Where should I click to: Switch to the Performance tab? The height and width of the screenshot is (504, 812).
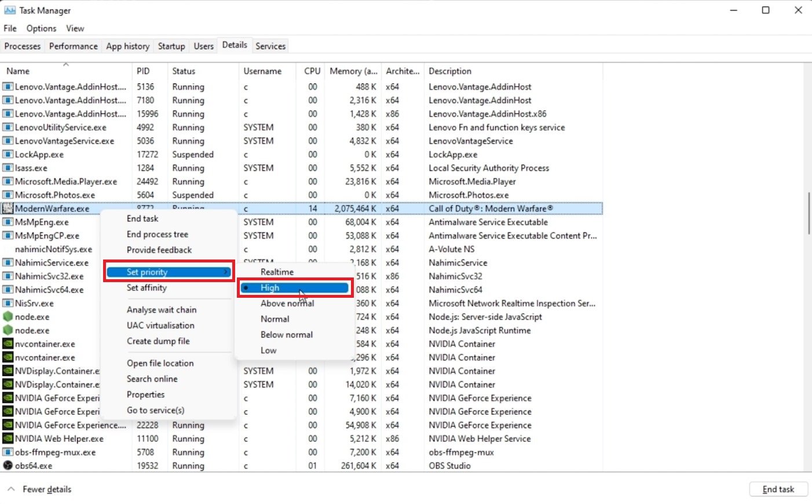(73, 46)
